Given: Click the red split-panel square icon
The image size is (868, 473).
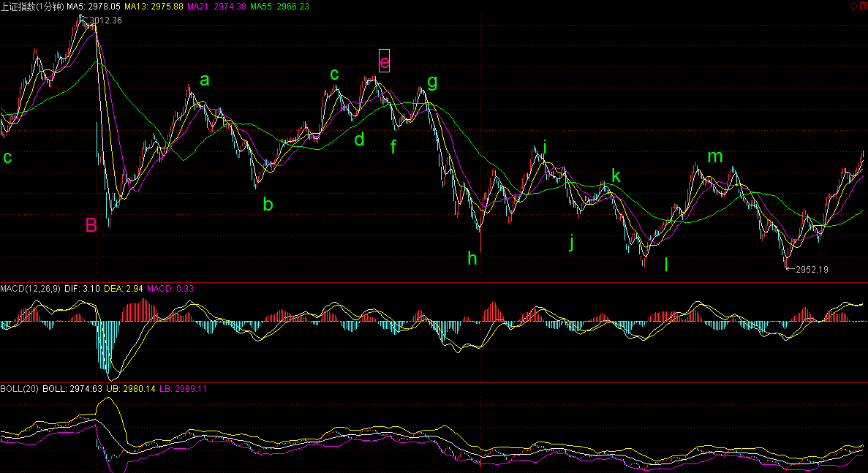Looking at the screenshot, I should click(x=863, y=6).
